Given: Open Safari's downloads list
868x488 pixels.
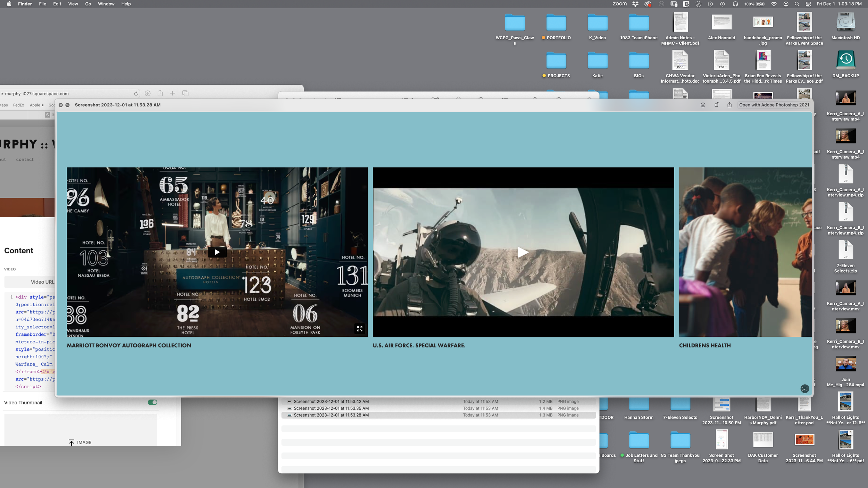Looking at the screenshot, I should (148, 93).
